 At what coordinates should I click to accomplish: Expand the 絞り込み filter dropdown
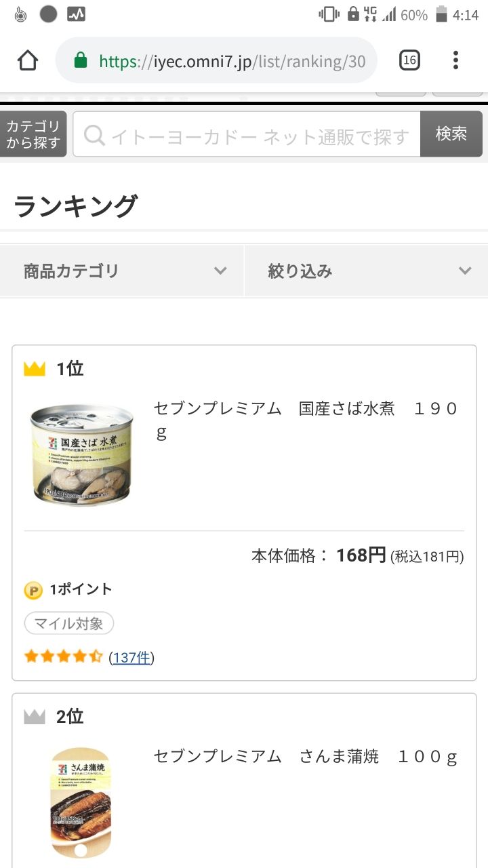click(x=366, y=271)
